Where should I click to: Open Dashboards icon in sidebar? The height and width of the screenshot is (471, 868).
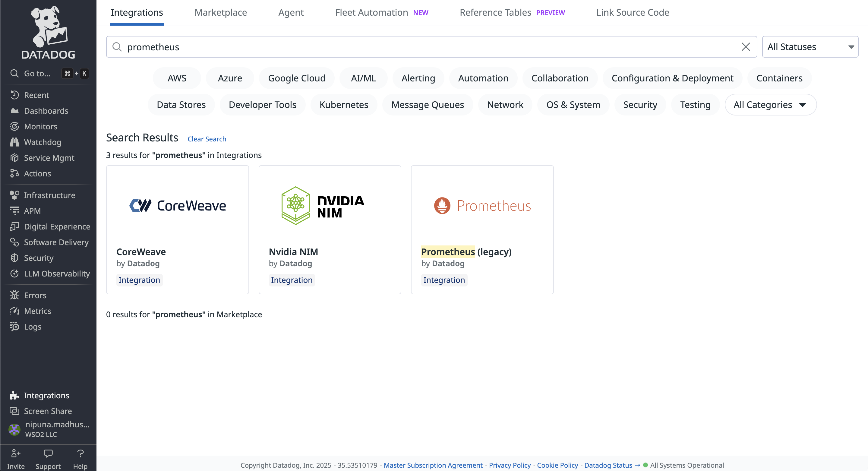(14, 111)
